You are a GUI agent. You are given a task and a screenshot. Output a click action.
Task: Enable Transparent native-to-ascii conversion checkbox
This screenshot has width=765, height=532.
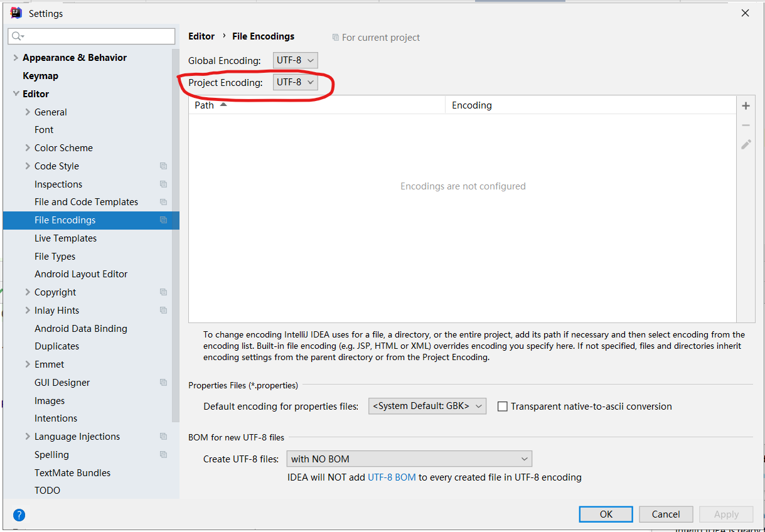pos(502,407)
